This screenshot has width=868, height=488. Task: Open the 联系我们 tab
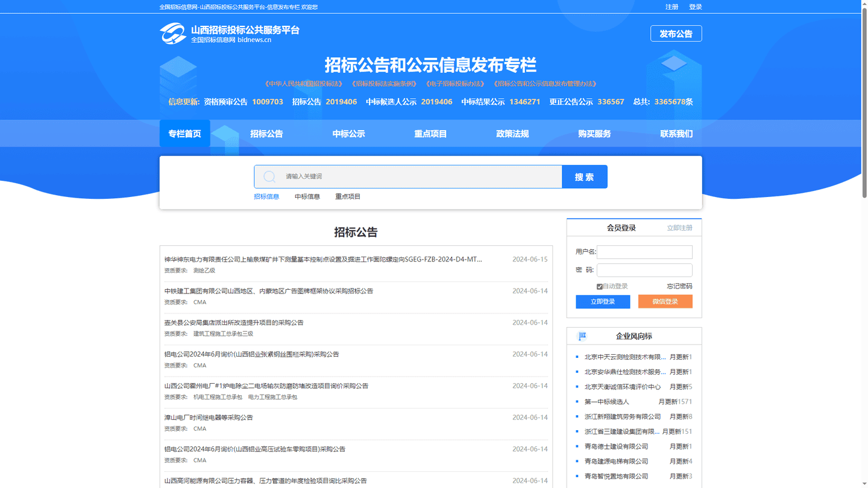pos(676,133)
